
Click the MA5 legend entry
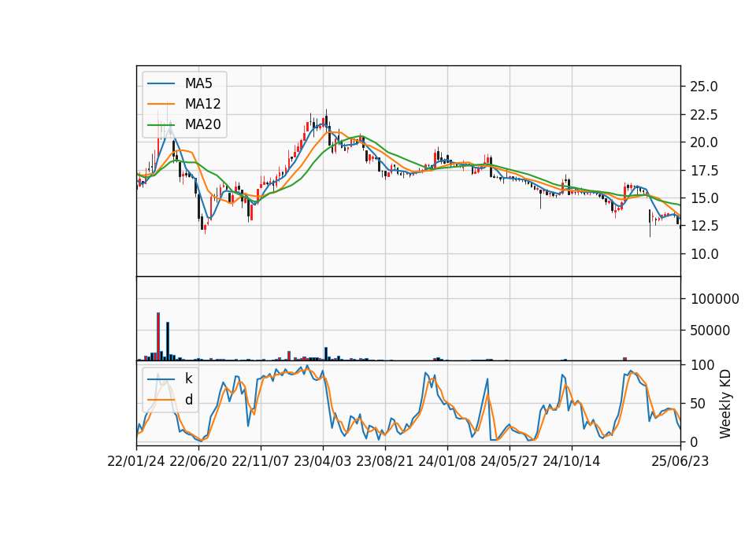pos(180,83)
